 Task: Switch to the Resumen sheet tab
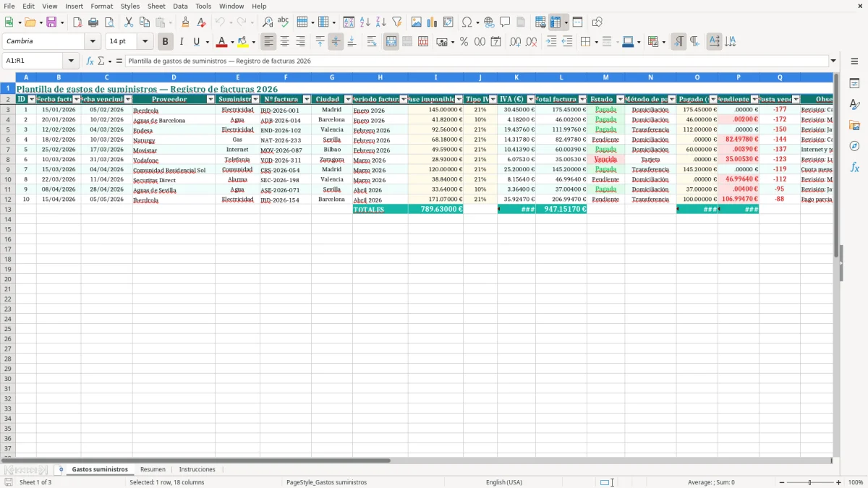(153, 469)
